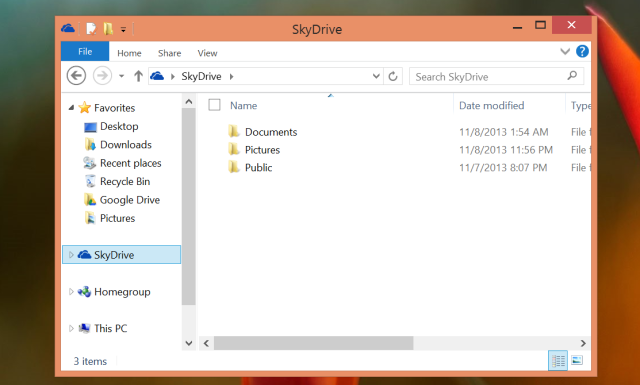Expand the Homegroup tree node arrow
The height and width of the screenshot is (385, 640).
71,292
